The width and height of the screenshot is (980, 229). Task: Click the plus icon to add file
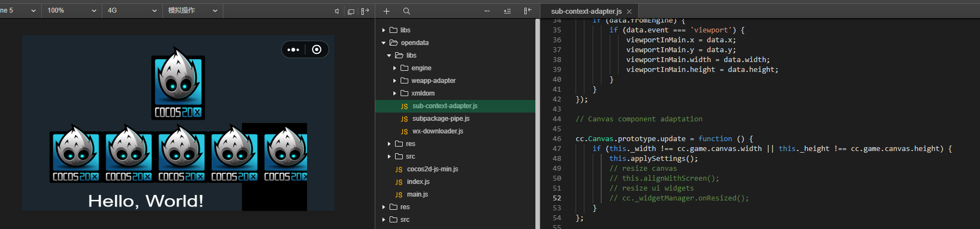pyautogui.click(x=386, y=11)
